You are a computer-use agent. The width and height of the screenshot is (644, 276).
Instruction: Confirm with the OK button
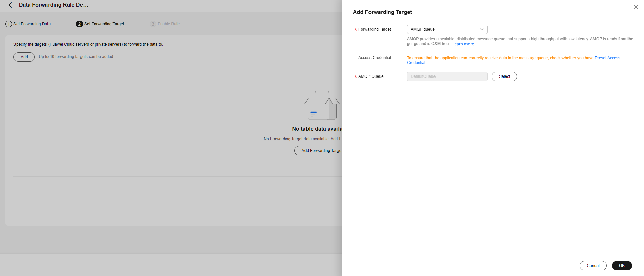click(622, 266)
